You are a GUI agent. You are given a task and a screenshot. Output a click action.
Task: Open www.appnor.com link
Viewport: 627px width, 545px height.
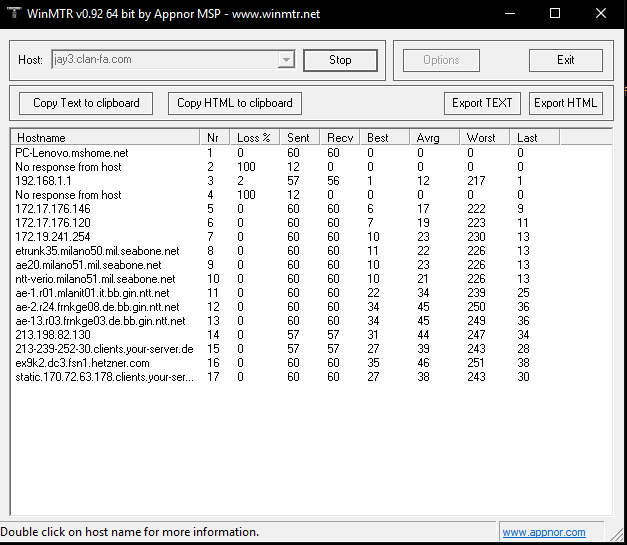point(544,532)
